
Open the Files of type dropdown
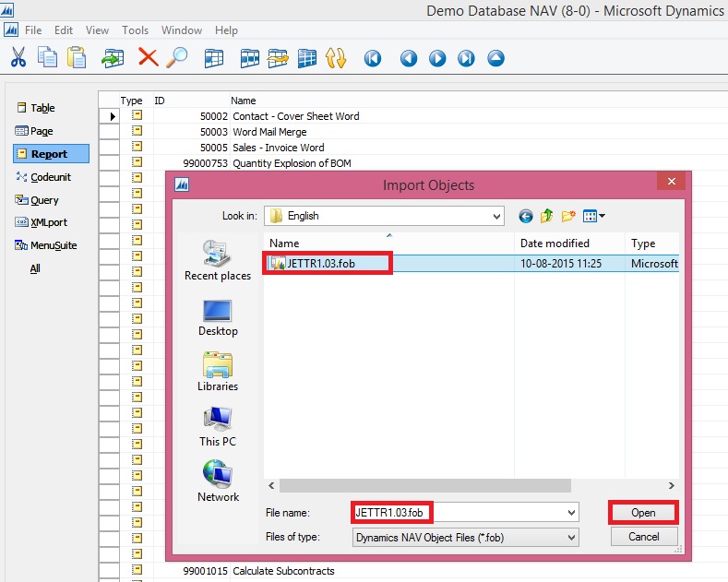(571, 538)
